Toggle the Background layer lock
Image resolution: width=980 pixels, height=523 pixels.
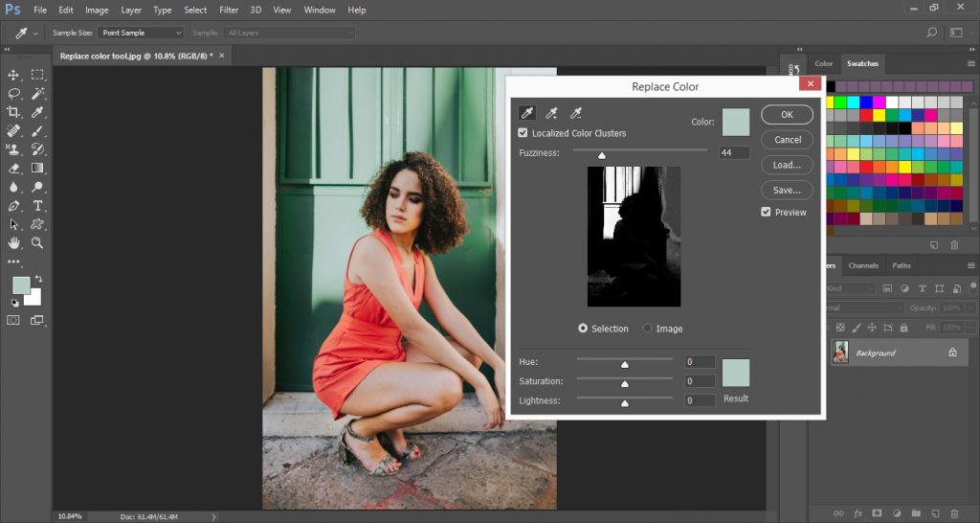[x=952, y=352]
